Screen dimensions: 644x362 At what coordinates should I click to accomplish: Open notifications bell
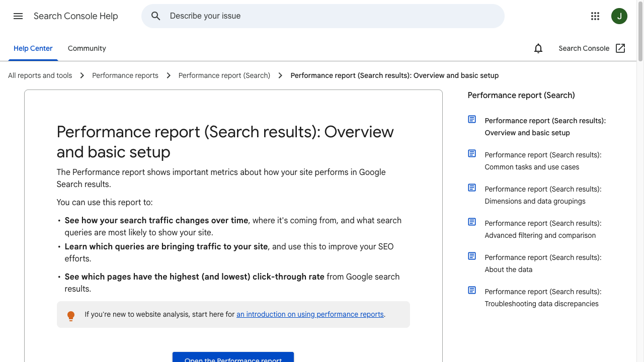538,48
